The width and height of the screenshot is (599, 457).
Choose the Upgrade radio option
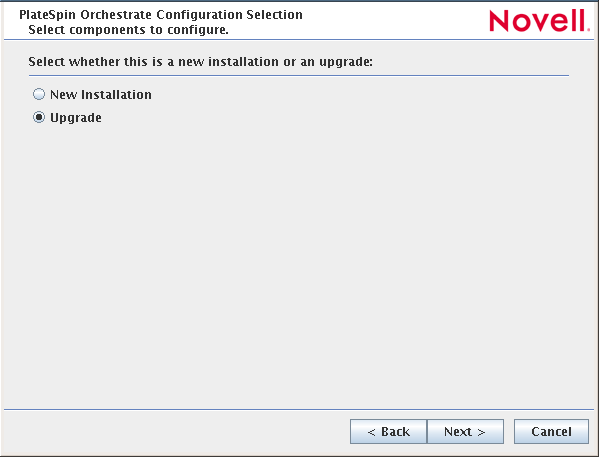tap(39, 117)
